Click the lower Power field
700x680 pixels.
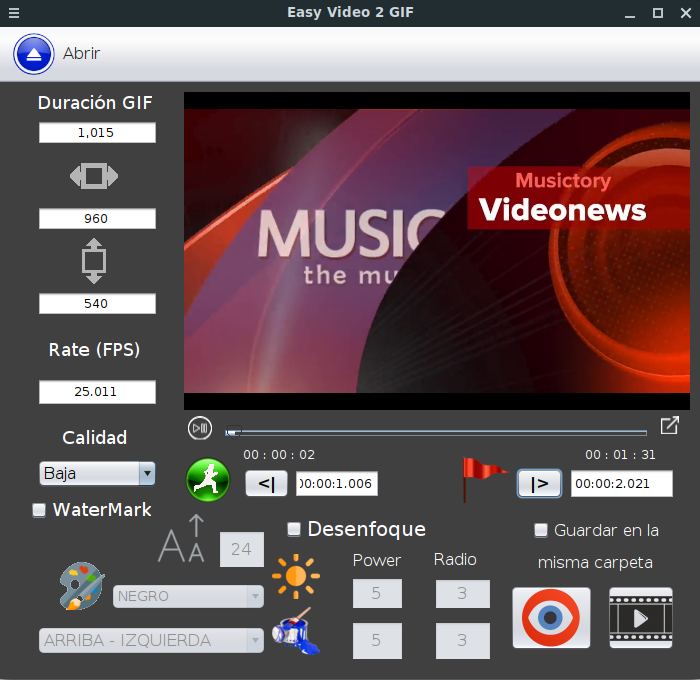[377, 641]
